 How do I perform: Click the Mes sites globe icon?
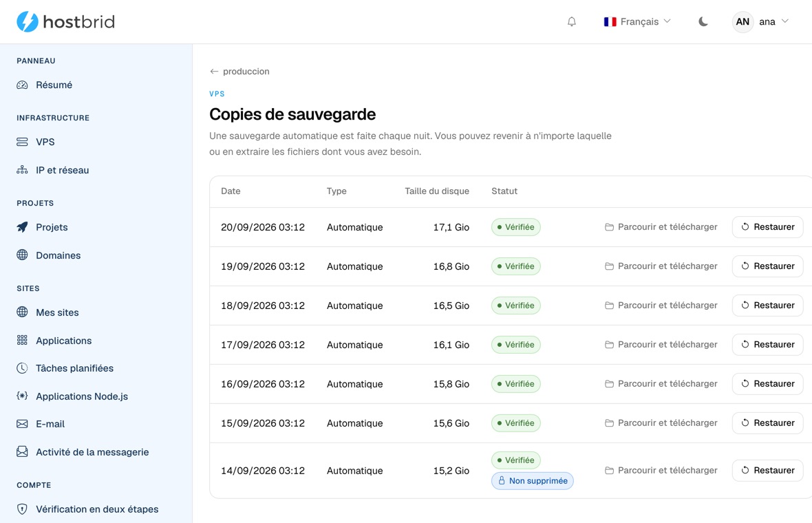[22, 312]
